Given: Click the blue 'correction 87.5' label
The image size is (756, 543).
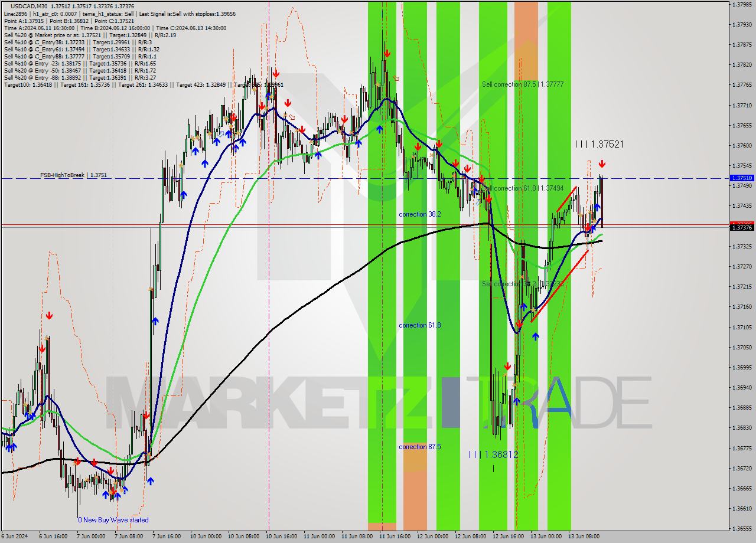Looking at the screenshot, I should tap(419, 447).
